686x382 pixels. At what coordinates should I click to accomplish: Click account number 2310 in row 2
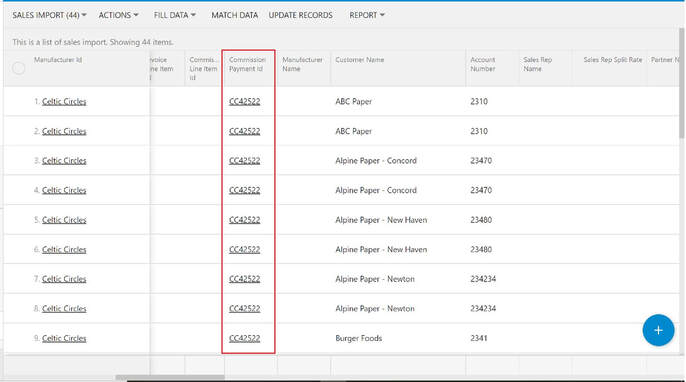[479, 131]
